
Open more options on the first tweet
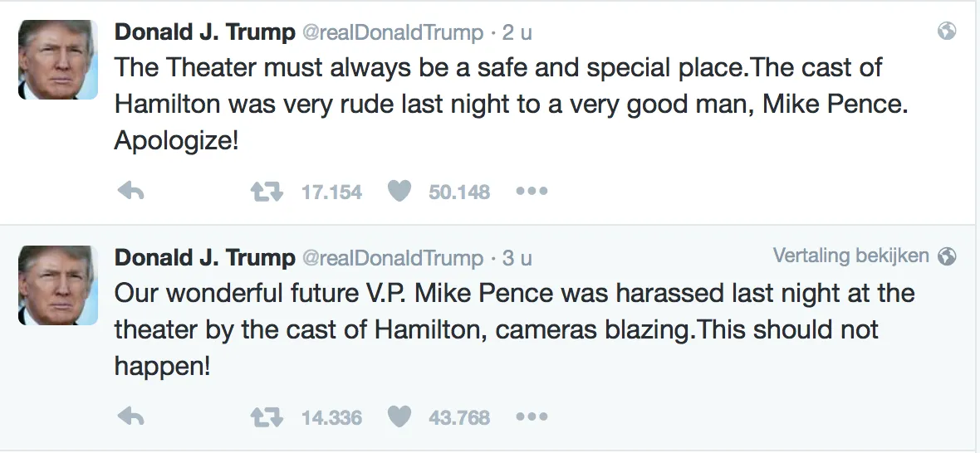click(x=532, y=191)
